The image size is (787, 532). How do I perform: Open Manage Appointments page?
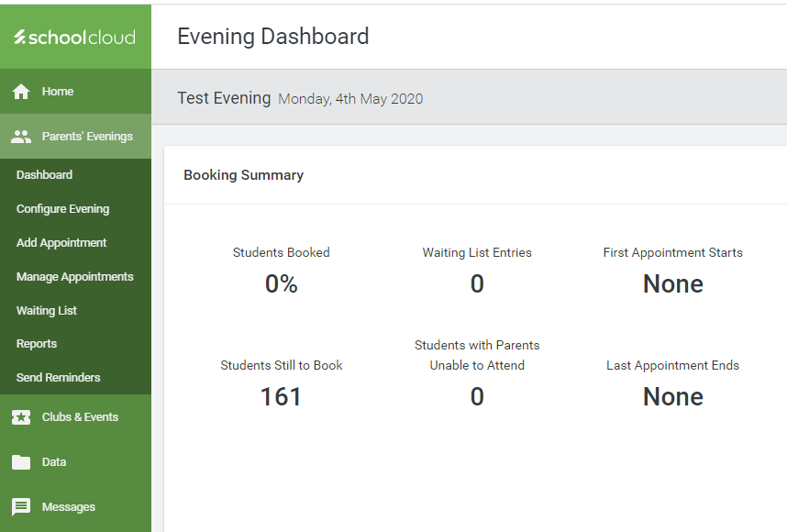coord(74,277)
